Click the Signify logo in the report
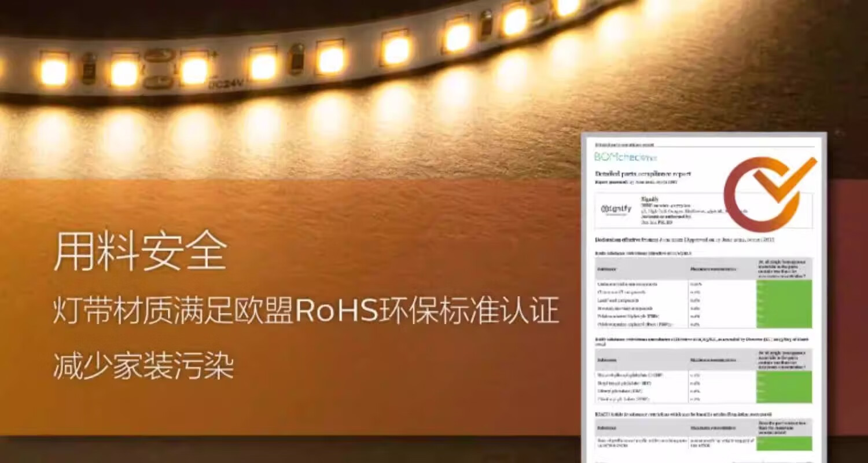The image size is (868, 463). coord(616,210)
